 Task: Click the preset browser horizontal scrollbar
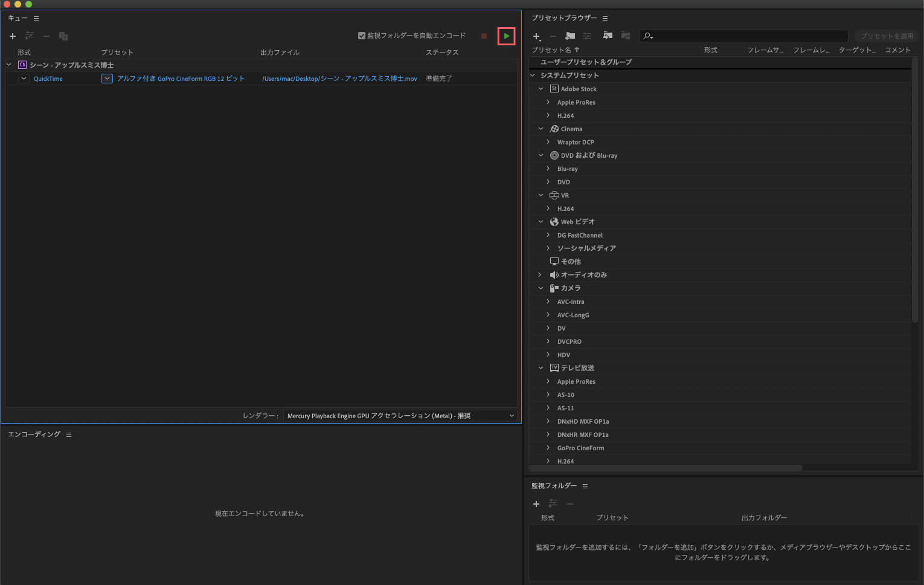coord(666,468)
